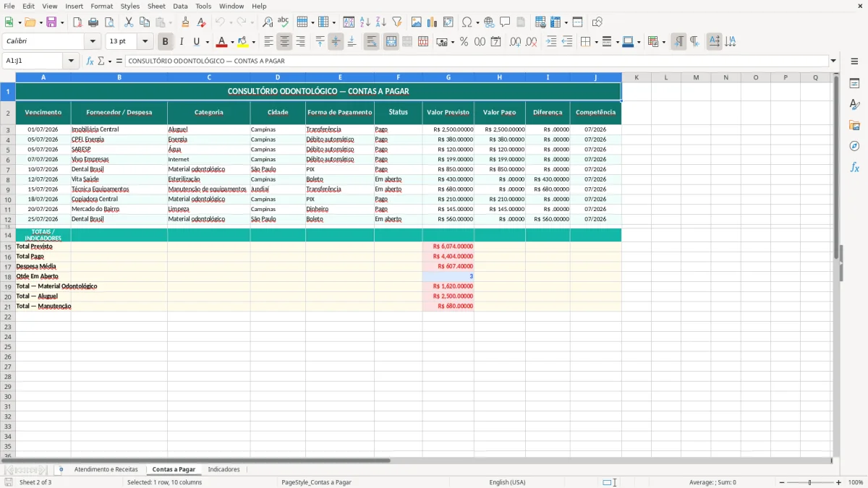This screenshot has width=868, height=488.
Task: Show draw functions shapes icon
Action: coord(597,22)
